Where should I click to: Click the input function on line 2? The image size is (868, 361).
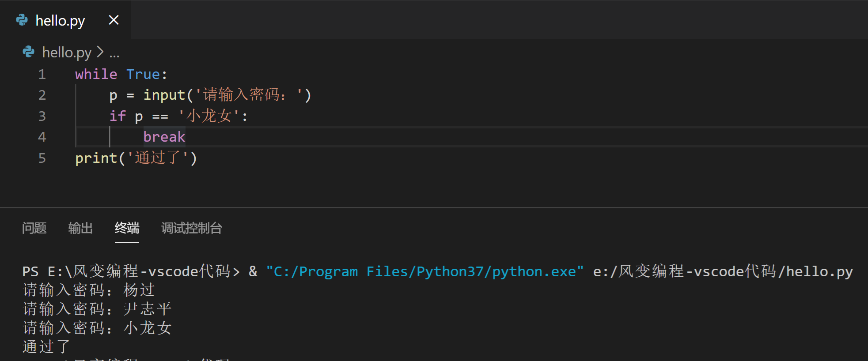(x=164, y=95)
